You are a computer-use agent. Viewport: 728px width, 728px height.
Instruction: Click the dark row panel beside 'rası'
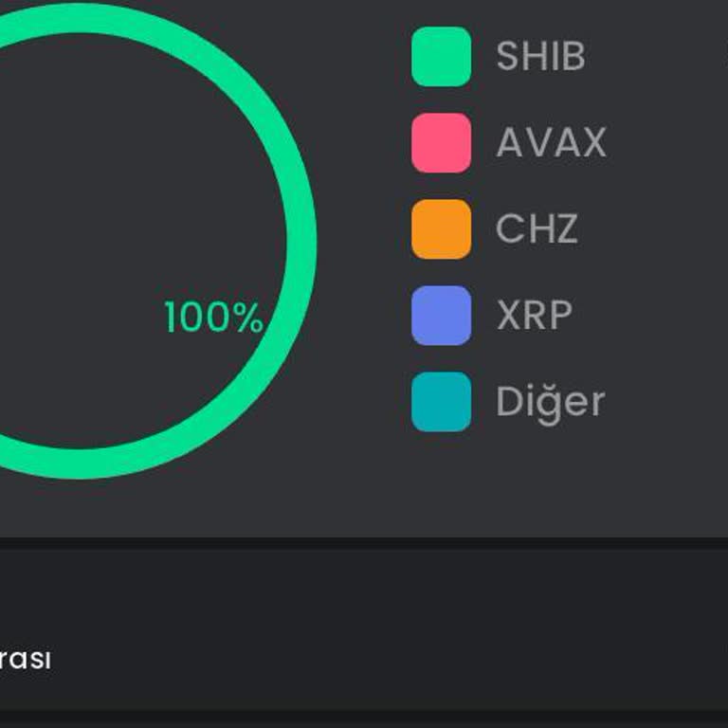pyautogui.click(x=379, y=635)
